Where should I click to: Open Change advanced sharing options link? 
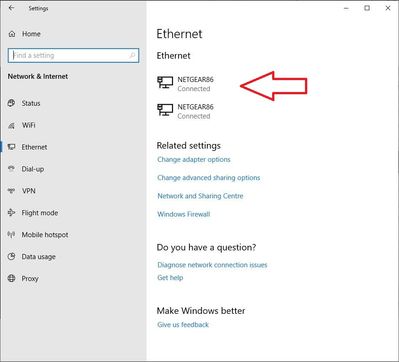(x=209, y=178)
